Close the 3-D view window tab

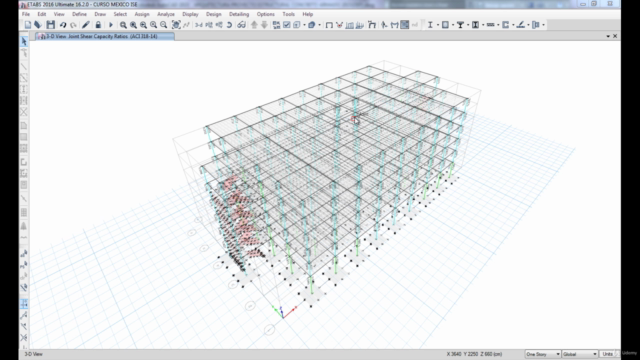point(615,36)
